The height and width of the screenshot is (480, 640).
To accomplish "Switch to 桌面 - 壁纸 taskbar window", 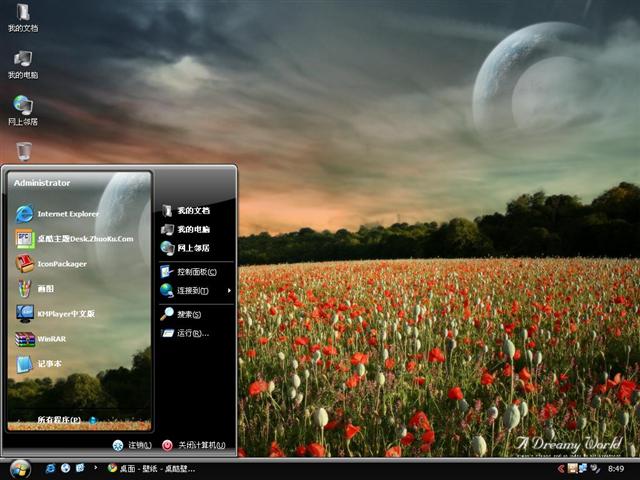I will 152,468.
